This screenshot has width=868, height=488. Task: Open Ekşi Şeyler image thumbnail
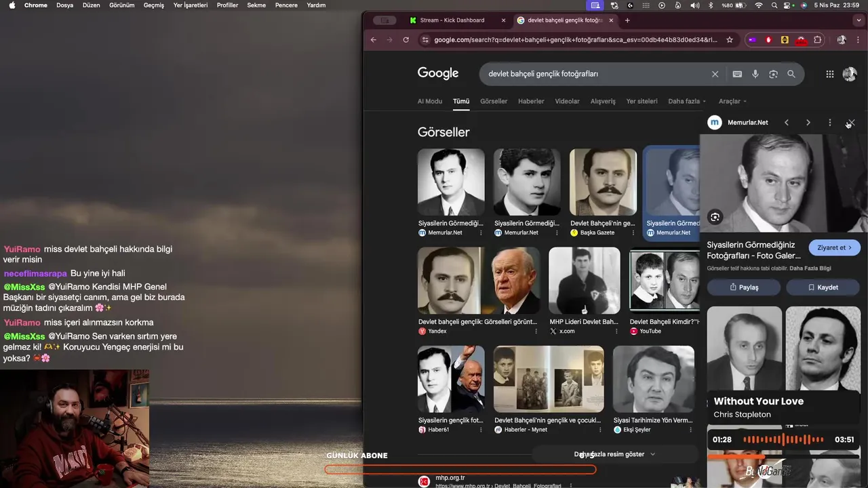point(654,380)
